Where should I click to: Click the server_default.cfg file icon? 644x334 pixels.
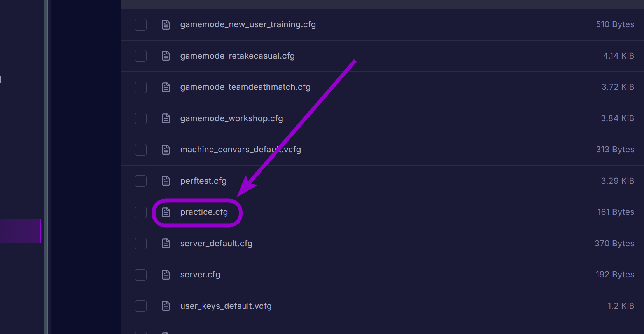[x=166, y=244]
